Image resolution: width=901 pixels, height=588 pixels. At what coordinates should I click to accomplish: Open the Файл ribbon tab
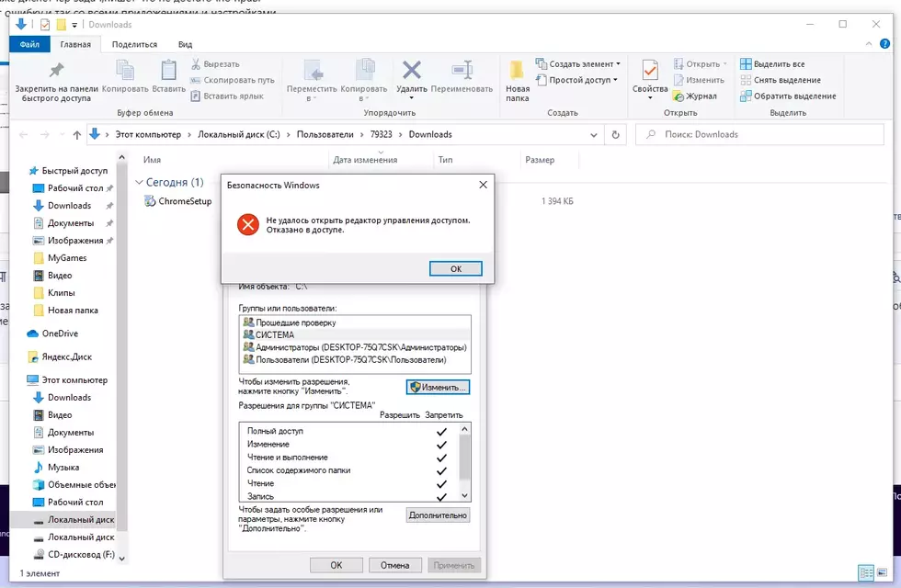coord(29,44)
